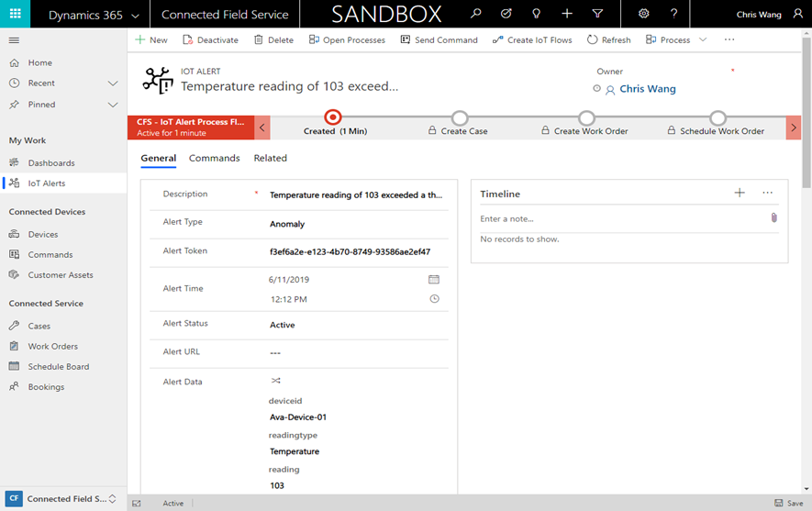Select the Related tab

click(271, 159)
